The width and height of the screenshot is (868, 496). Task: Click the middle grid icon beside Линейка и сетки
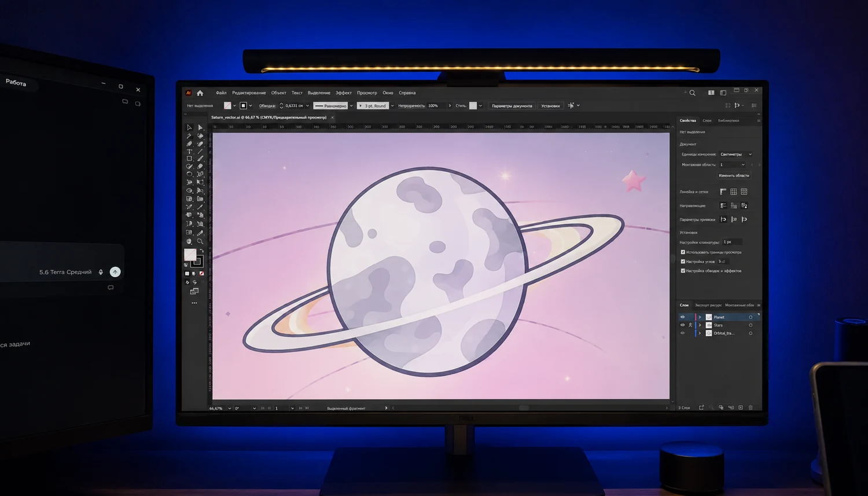point(734,192)
